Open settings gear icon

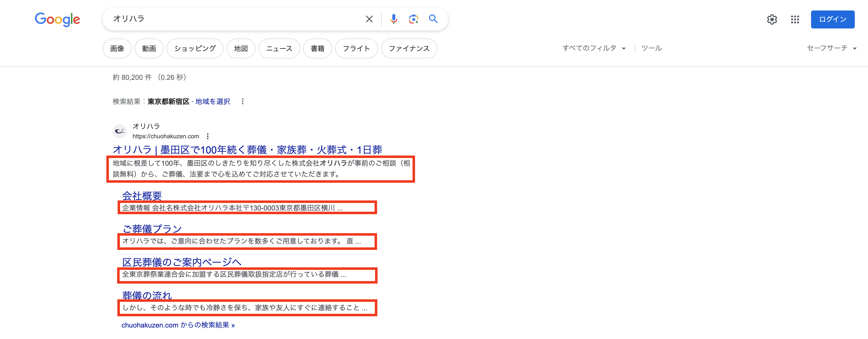click(772, 19)
